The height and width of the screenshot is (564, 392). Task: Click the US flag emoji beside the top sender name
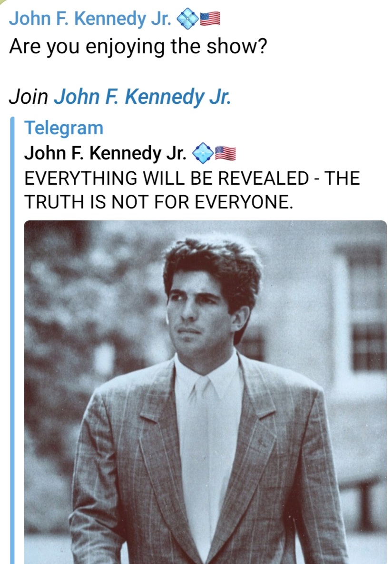point(210,20)
